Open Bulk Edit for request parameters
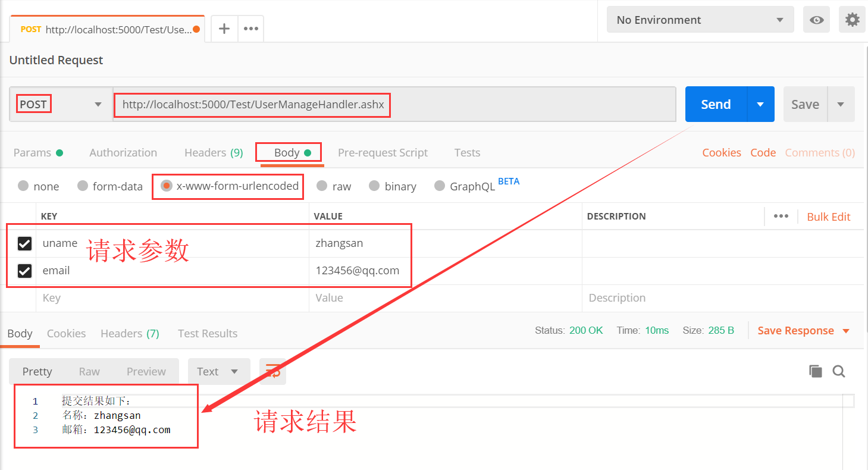This screenshot has width=868, height=470. pos(828,216)
